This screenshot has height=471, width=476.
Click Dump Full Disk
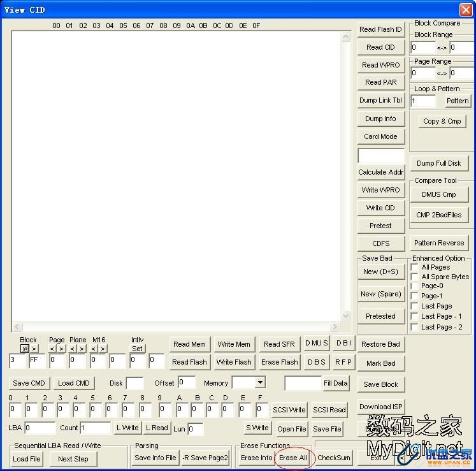tap(439, 163)
